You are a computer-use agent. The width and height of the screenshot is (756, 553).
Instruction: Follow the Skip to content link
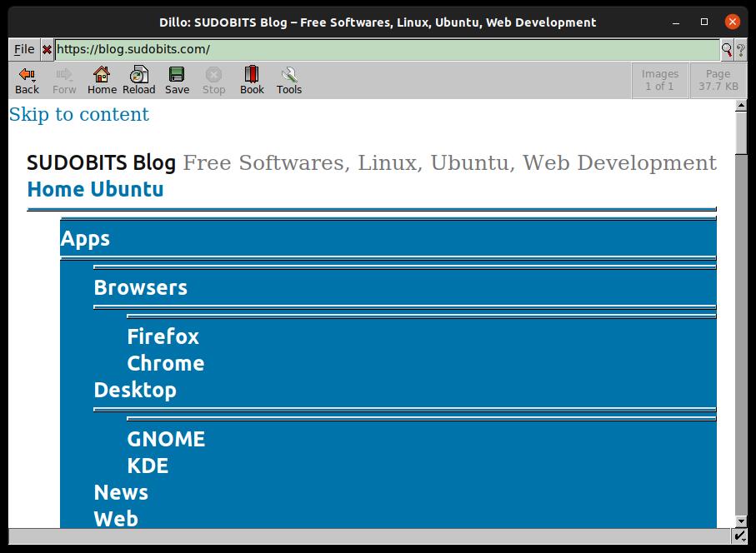click(x=79, y=114)
